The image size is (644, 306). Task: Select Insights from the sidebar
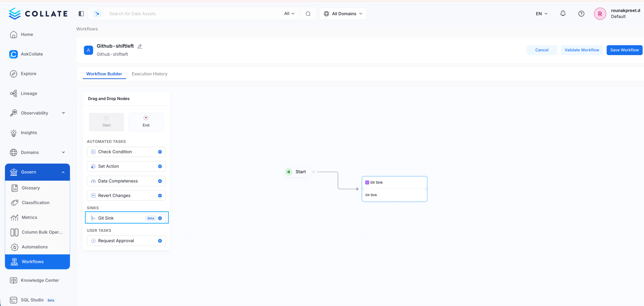point(28,133)
